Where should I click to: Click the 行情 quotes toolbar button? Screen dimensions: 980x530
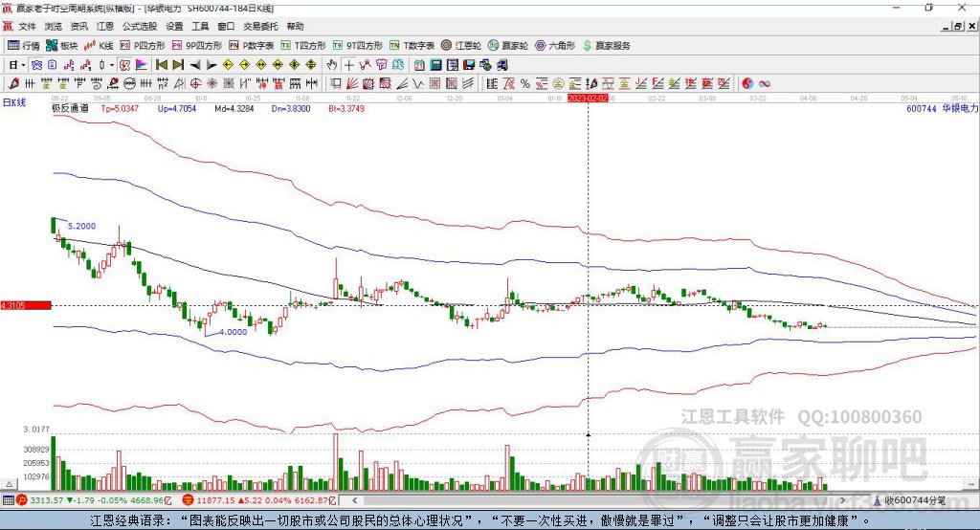click(24, 45)
